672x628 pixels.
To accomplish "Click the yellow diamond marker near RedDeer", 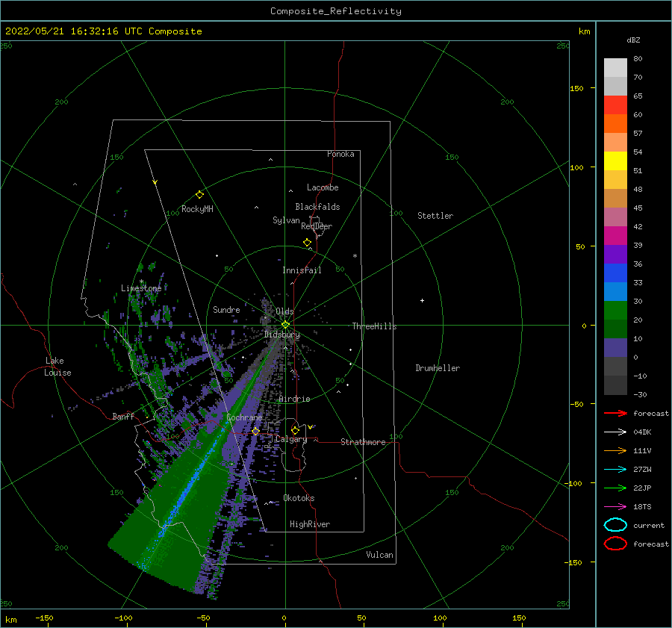I will pyautogui.click(x=307, y=243).
